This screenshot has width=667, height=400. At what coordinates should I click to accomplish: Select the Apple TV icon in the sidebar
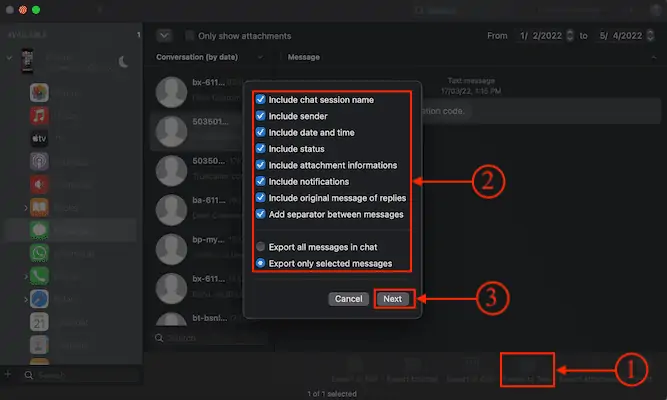click(39, 139)
